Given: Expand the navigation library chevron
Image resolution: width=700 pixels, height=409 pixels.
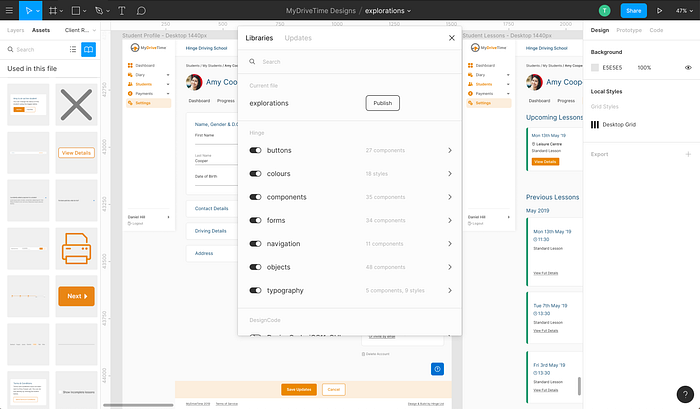Looking at the screenshot, I should tap(450, 244).
